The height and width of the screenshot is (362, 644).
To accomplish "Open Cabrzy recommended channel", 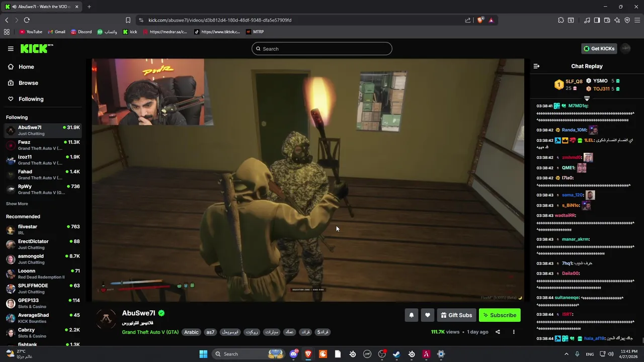I will point(42,333).
